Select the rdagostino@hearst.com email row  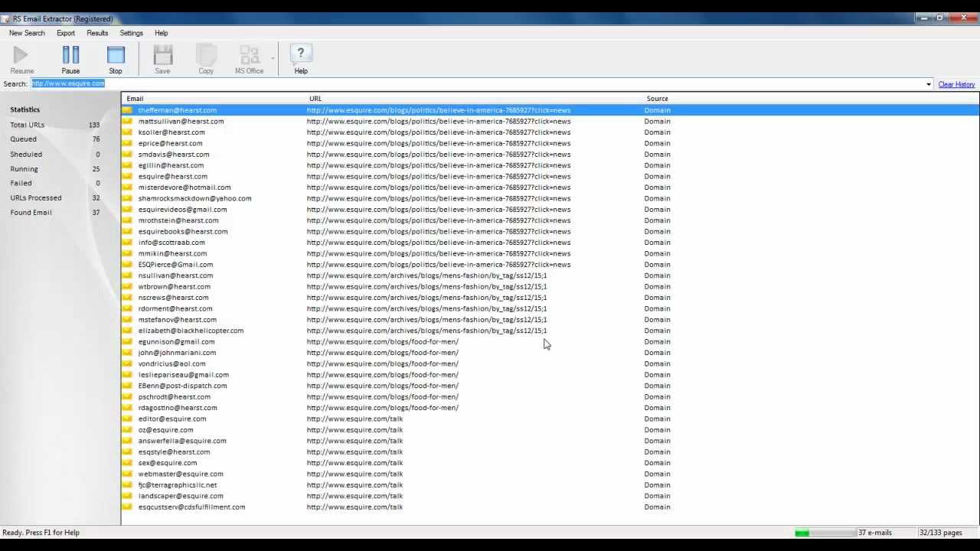point(550,408)
